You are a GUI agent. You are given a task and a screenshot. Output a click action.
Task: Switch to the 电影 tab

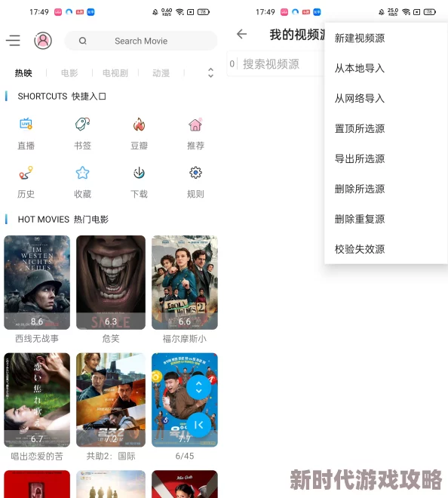pyautogui.click(x=69, y=73)
